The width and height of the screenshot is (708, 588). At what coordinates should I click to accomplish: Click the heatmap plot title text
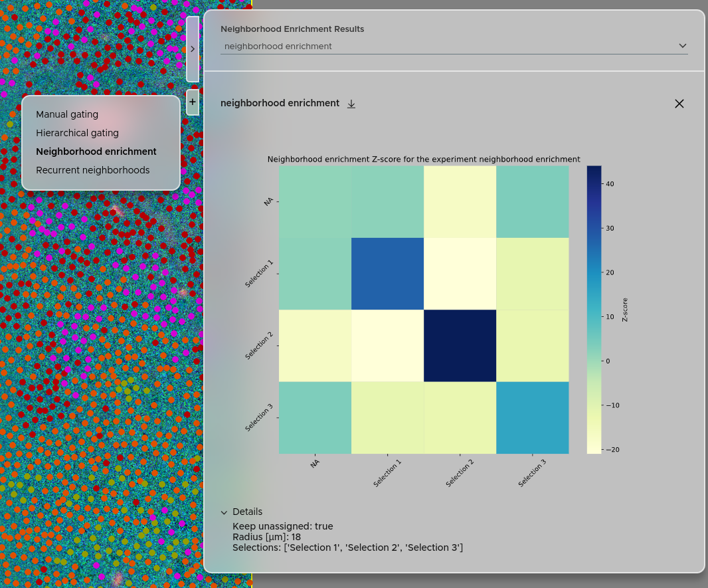pos(424,159)
